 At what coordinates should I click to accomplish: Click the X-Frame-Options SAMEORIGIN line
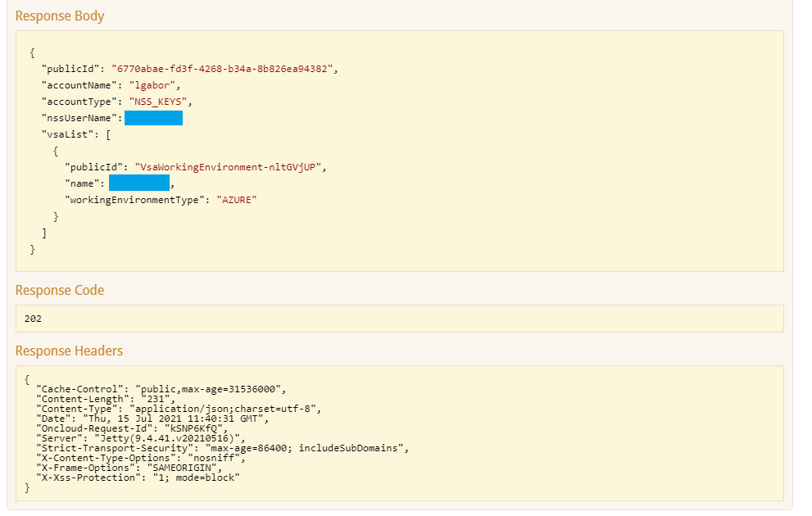[x=129, y=468]
